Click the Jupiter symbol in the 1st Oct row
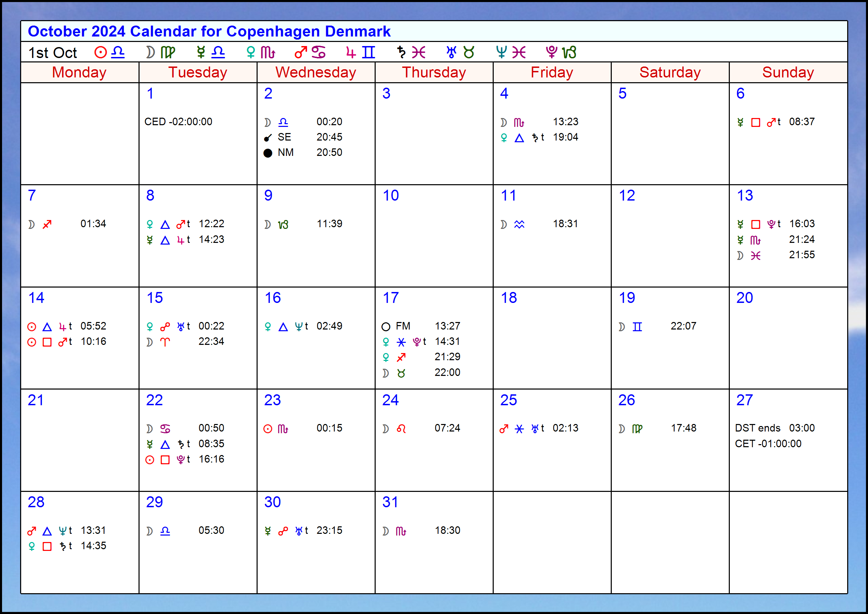 351,52
